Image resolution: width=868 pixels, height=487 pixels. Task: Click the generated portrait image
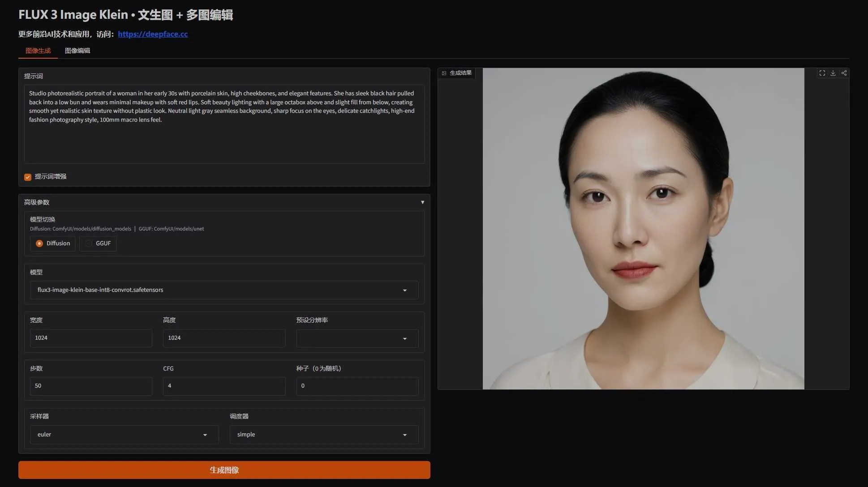click(643, 229)
